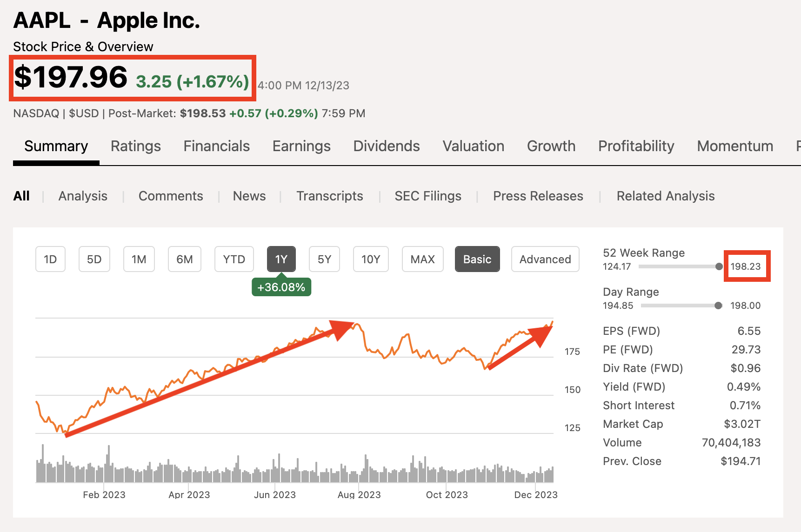Select the All filter

point(21,196)
